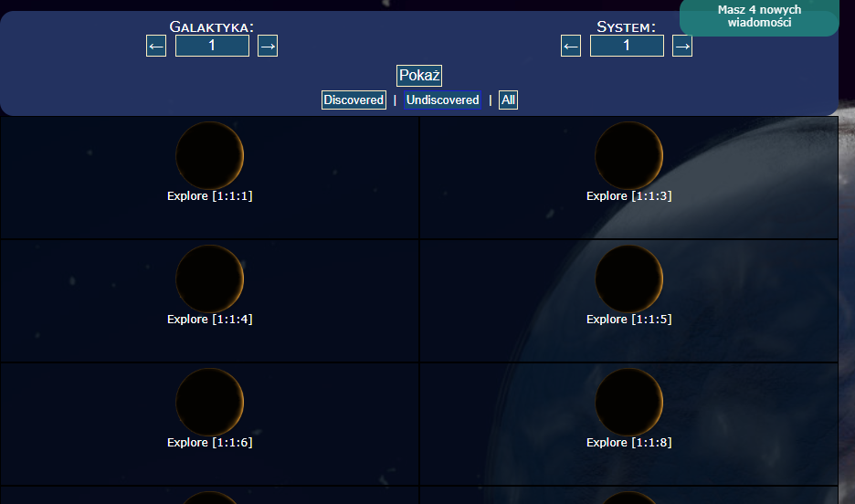Select the undiscovered planet image at 1:1:4
Screen dimensions: 855x504
209,278
